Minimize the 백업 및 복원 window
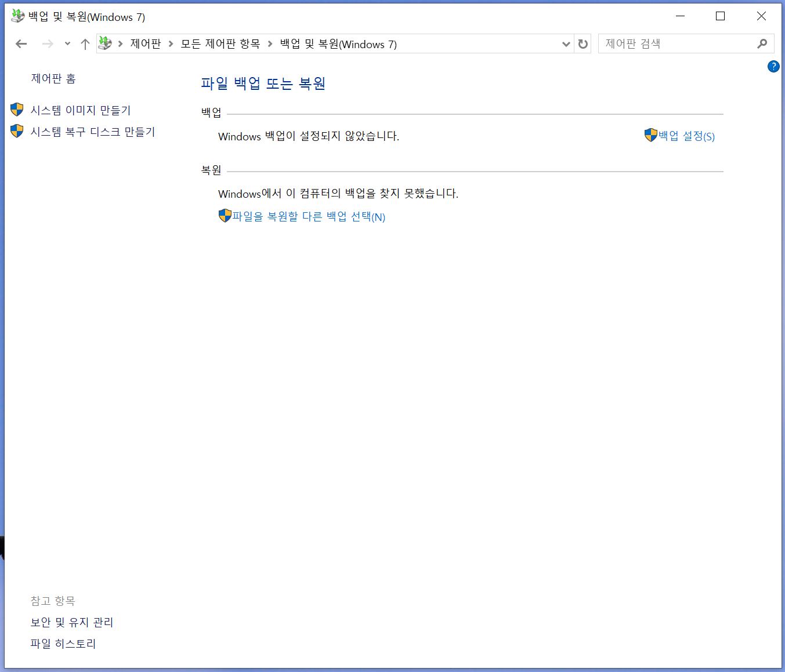785x672 pixels. (681, 16)
